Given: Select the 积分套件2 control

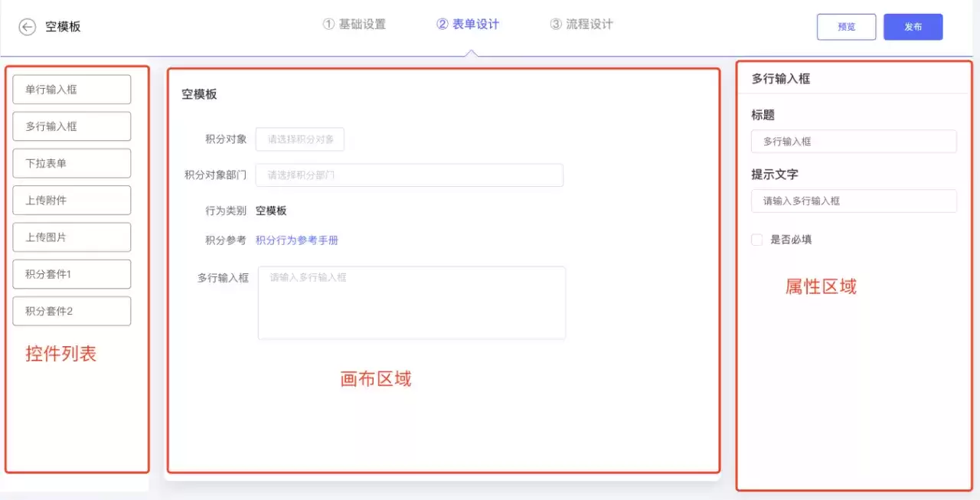Looking at the screenshot, I should point(72,312).
